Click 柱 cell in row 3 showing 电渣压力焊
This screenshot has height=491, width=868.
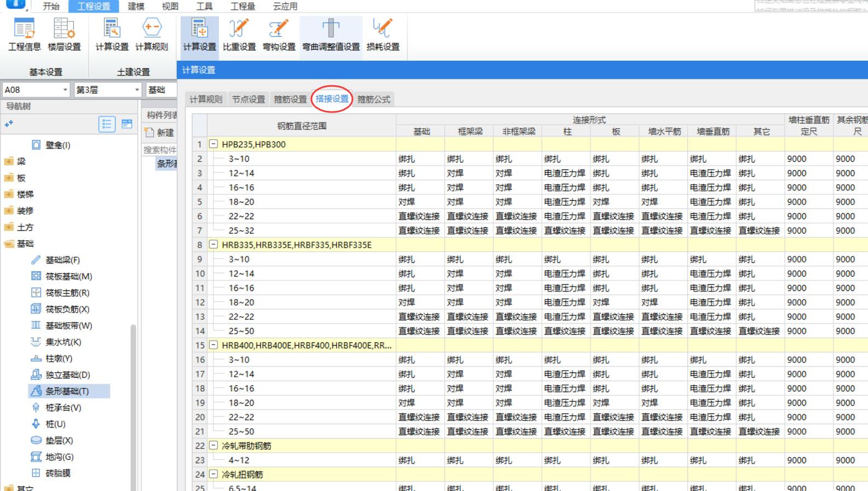point(566,173)
